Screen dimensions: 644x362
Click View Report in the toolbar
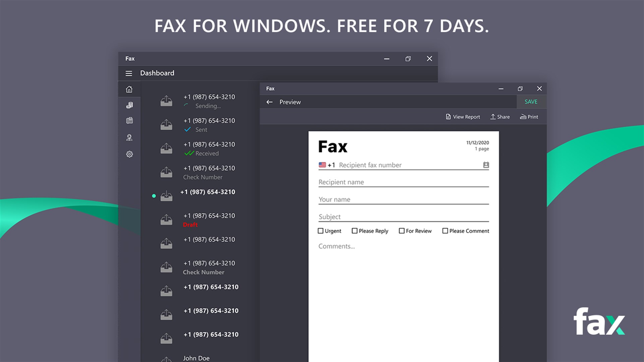pos(463,117)
